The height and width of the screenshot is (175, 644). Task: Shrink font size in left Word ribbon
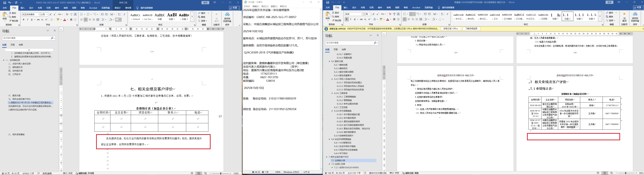coord(55,14)
